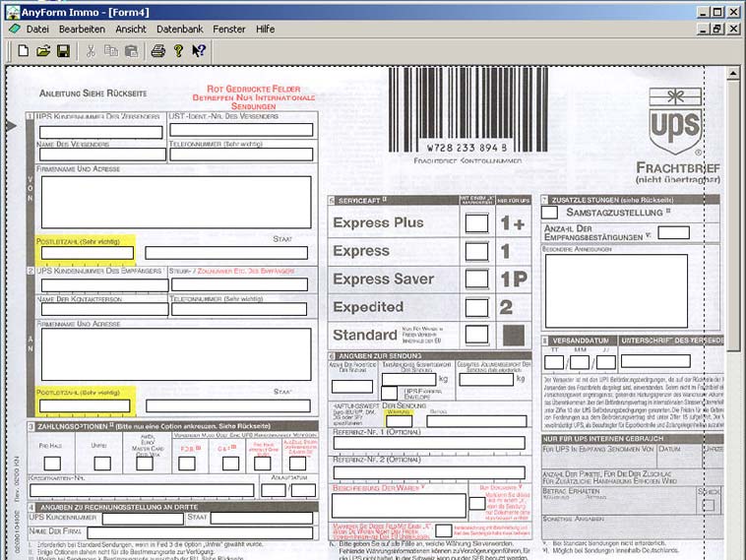Cut selection with the scissors icon
746x560 pixels.
[91, 50]
